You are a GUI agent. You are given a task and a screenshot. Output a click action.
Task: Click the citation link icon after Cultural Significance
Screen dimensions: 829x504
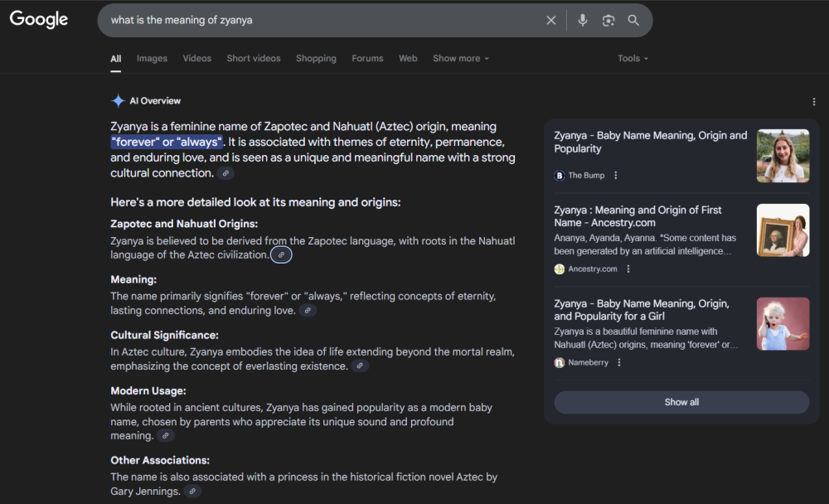[360, 365]
